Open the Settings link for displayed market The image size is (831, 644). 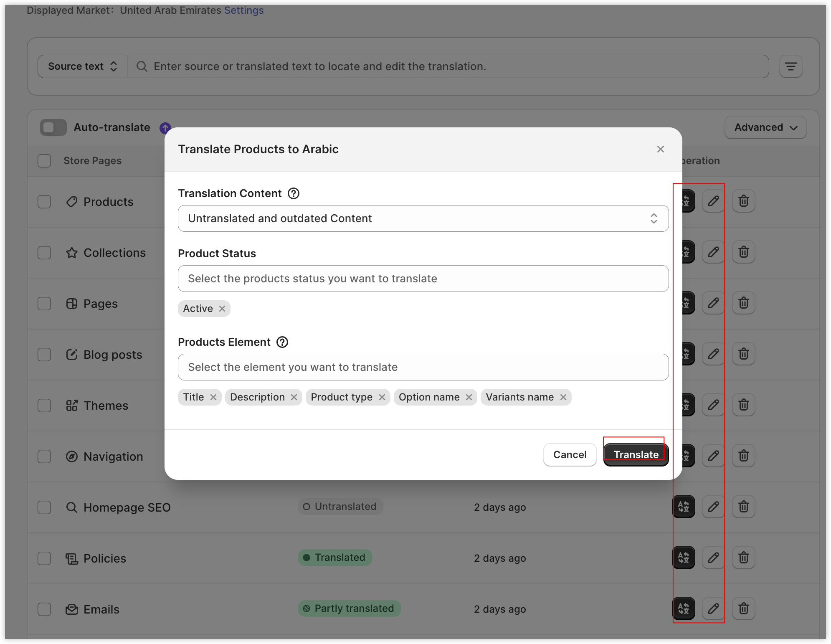(244, 10)
